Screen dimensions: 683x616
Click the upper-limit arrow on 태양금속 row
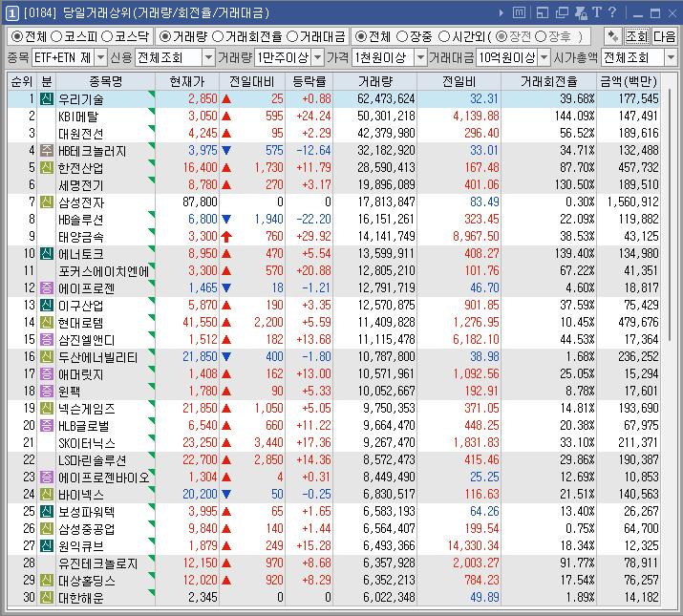[x=226, y=237]
